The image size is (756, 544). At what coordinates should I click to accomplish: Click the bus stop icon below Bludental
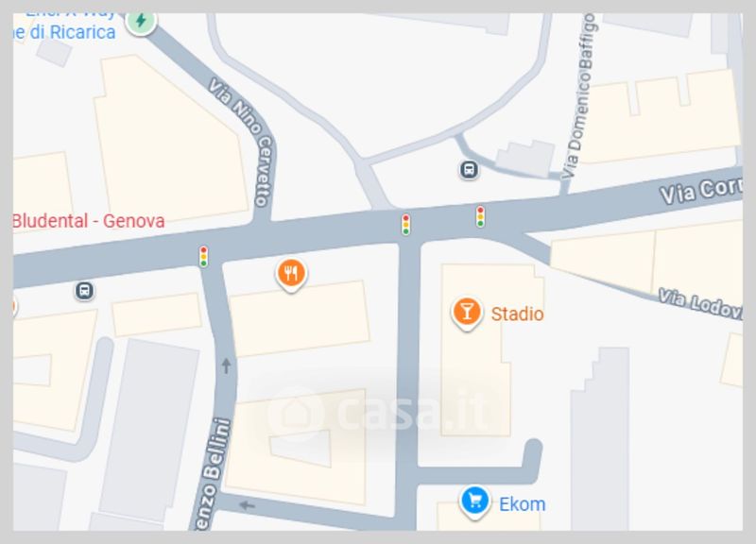click(84, 291)
